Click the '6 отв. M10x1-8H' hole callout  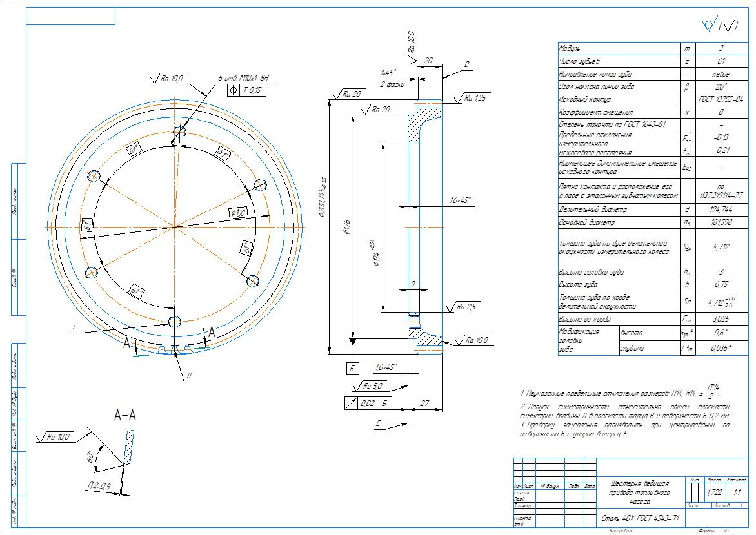click(243, 79)
